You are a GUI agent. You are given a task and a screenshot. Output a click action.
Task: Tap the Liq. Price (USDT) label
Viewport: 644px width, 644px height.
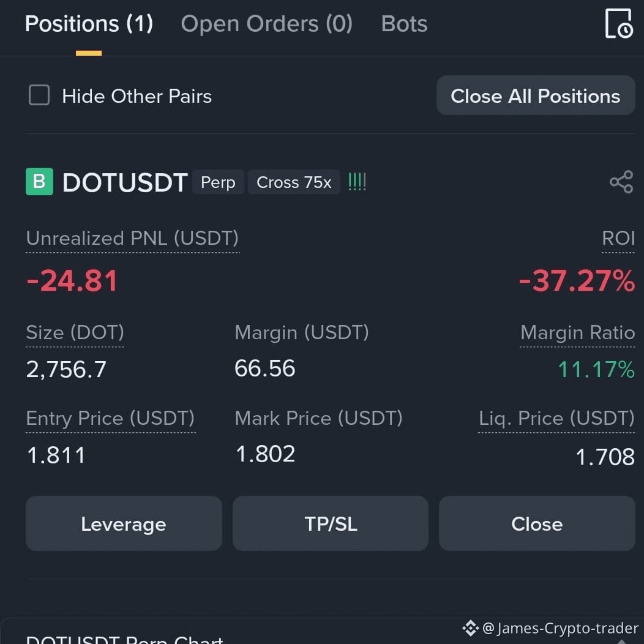coord(556,419)
